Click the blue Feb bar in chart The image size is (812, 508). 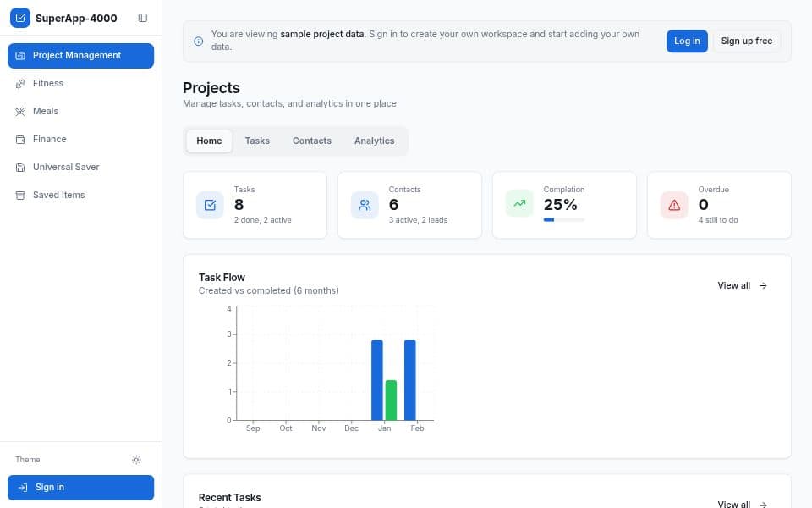(x=410, y=379)
